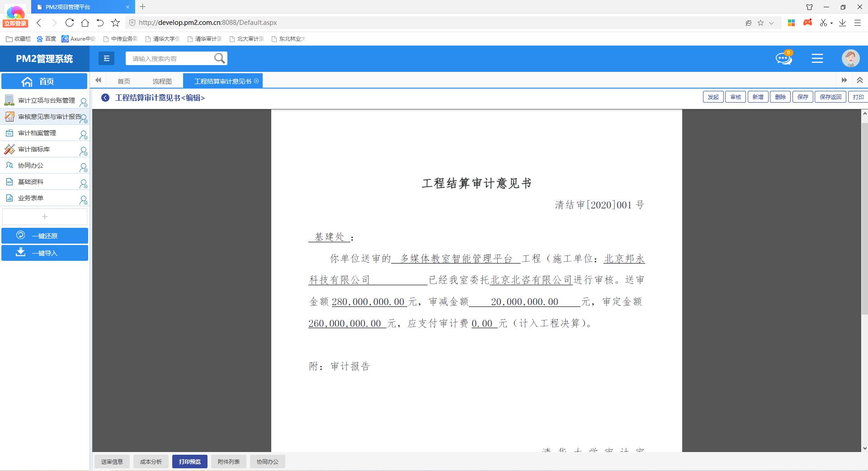Click the document vertical scrollbar
868x471 pixels.
pos(864,226)
